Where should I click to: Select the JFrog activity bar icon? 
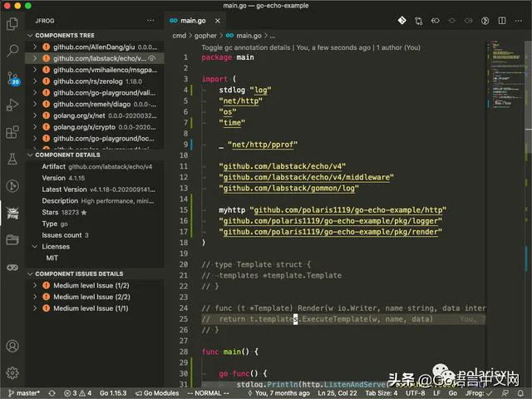(x=12, y=213)
